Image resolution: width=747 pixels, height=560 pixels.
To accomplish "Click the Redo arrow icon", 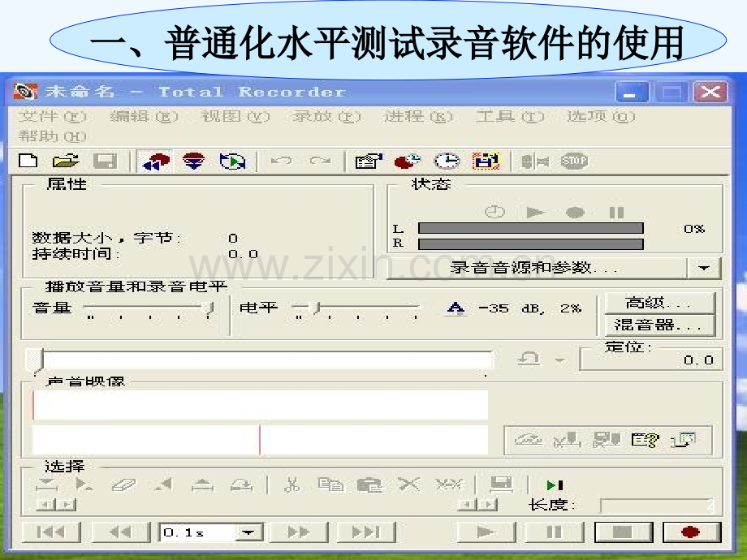I will point(320,161).
